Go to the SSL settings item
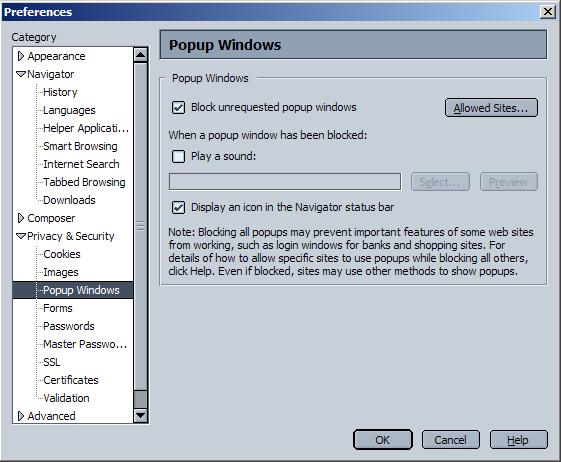The width and height of the screenshot is (561, 462). [x=52, y=362]
